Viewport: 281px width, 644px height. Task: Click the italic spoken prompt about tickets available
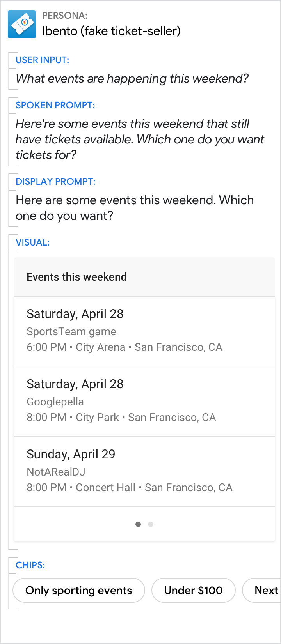(140, 140)
